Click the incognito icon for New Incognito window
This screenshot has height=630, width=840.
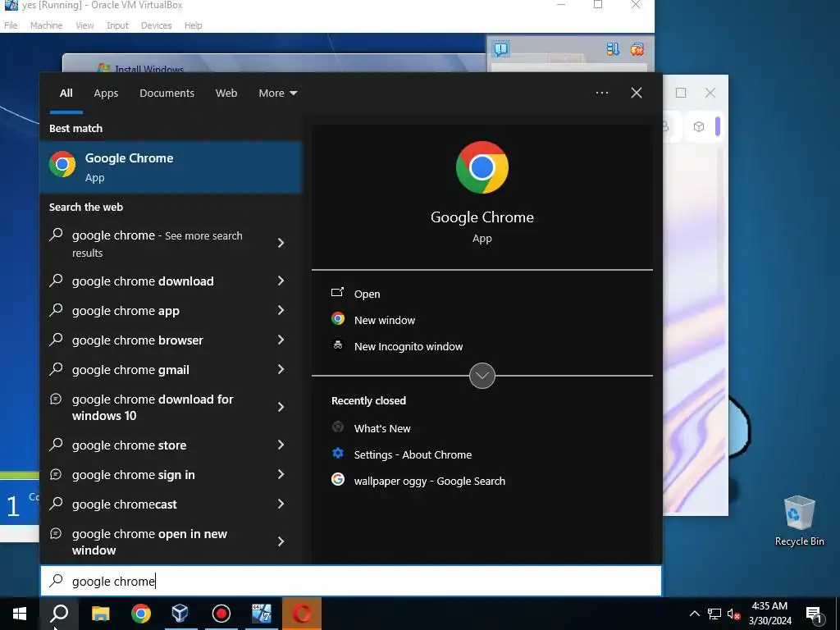(x=337, y=345)
